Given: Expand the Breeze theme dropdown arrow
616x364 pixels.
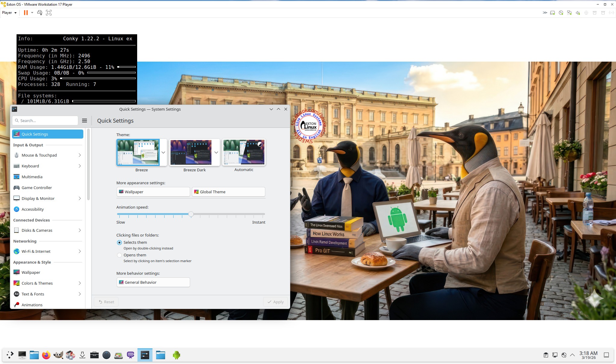Looking at the screenshot, I should pyautogui.click(x=163, y=152).
